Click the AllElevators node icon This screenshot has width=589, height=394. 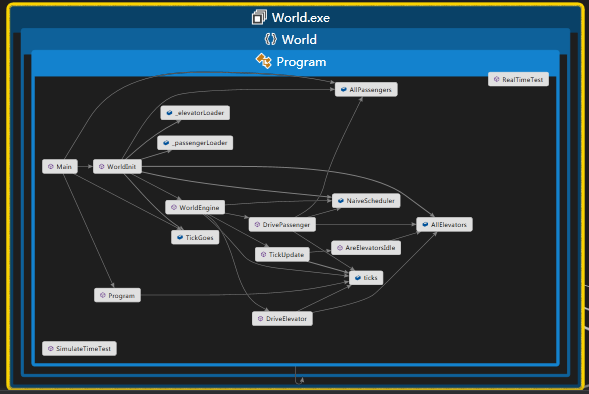pos(425,225)
